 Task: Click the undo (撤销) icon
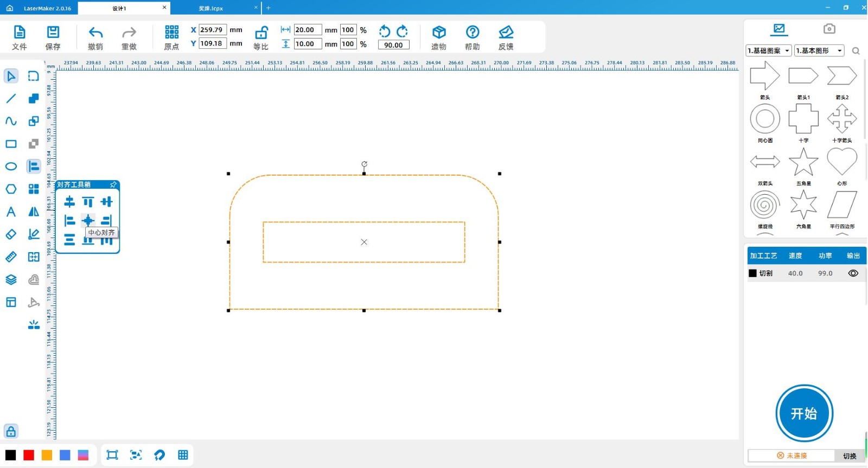click(95, 33)
